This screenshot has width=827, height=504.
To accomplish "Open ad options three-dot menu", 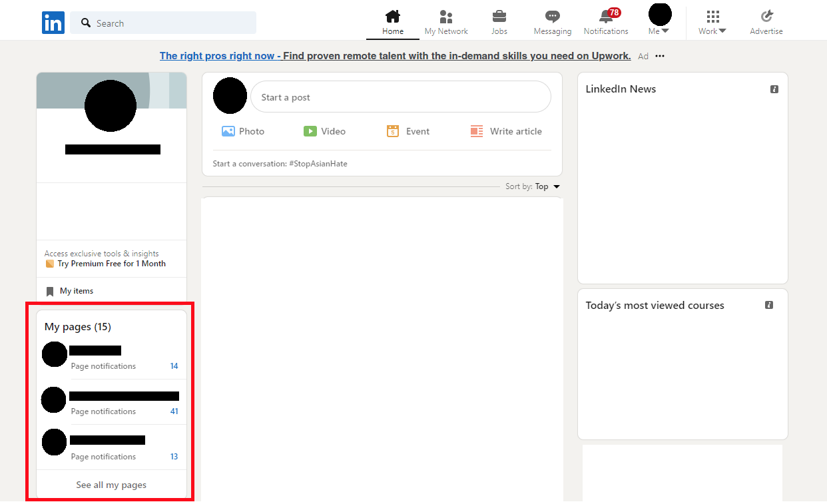I will [660, 56].
